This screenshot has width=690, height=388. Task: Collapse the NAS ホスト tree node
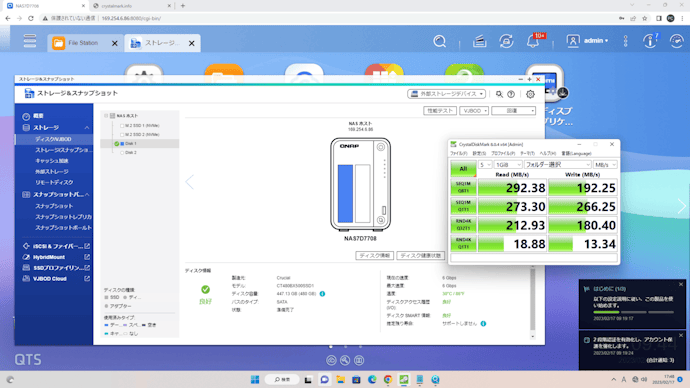click(106, 116)
